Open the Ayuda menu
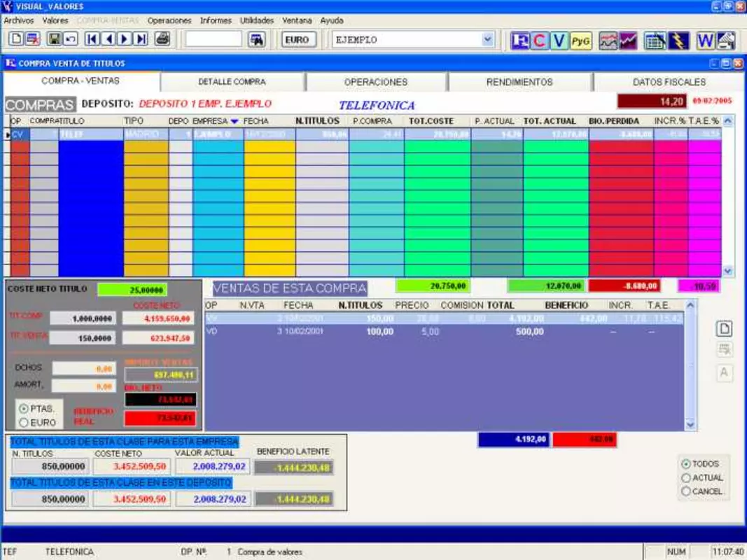 332,20
